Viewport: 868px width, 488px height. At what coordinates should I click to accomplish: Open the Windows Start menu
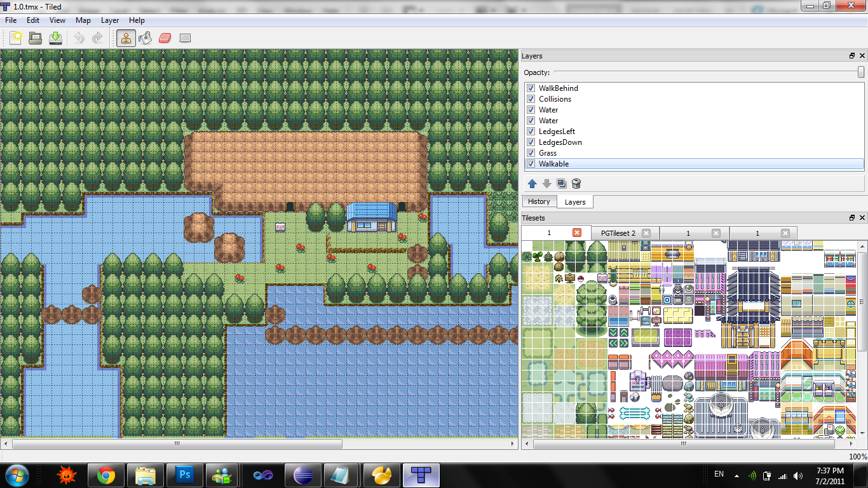coord(16,475)
